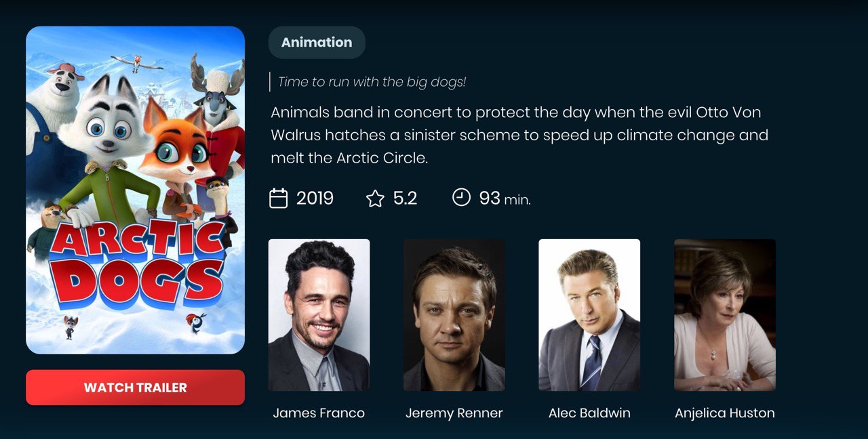Viewport: 868px width, 439px height.
Task: Click the calendar icon beside 2019
Action: click(279, 198)
